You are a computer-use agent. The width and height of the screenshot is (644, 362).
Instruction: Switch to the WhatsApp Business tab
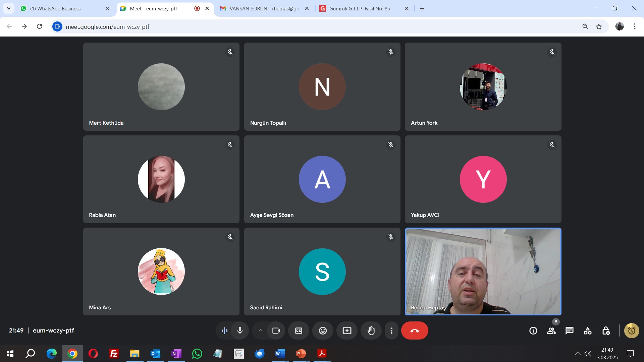pyautogui.click(x=65, y=8)
